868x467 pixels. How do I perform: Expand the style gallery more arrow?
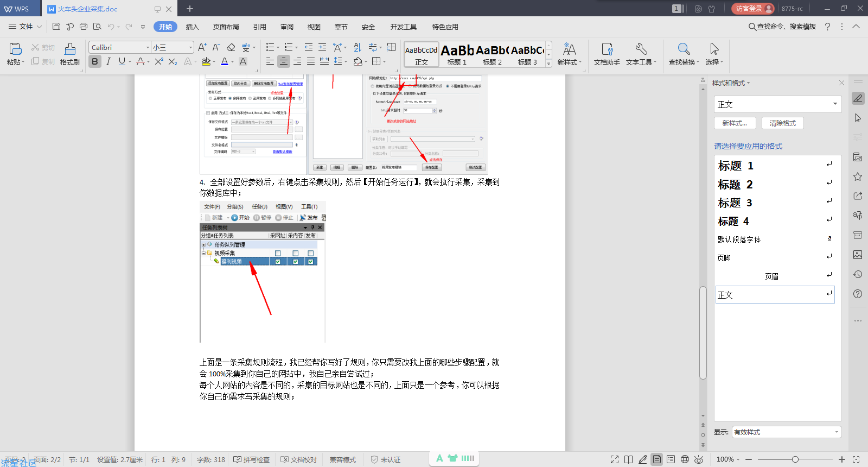coord(548,64)
